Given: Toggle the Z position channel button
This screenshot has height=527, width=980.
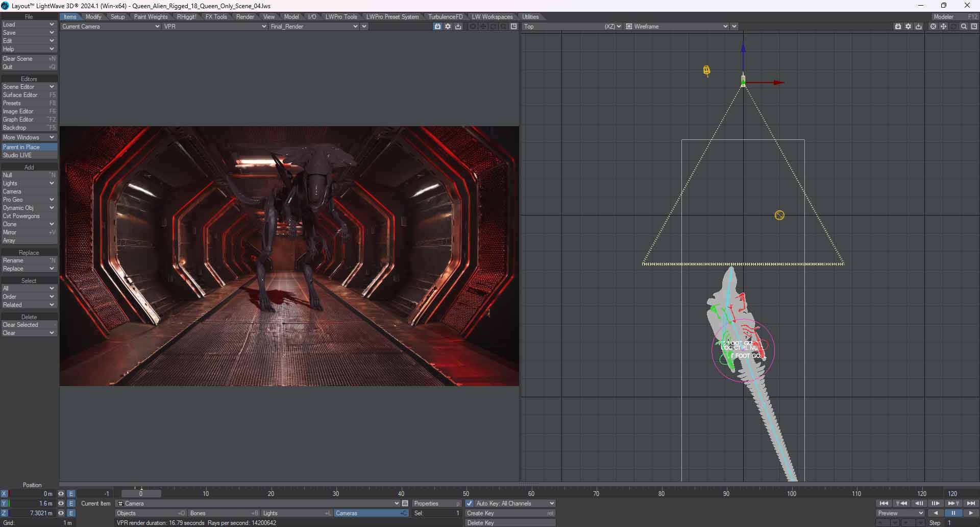Looking at the screenshot, I should [x=4, y=513].
